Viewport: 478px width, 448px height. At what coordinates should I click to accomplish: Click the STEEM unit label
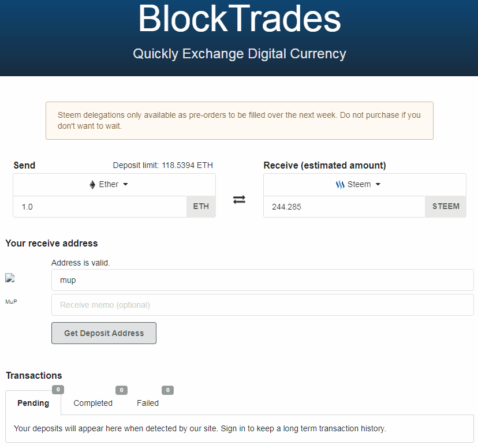[446, 207]
